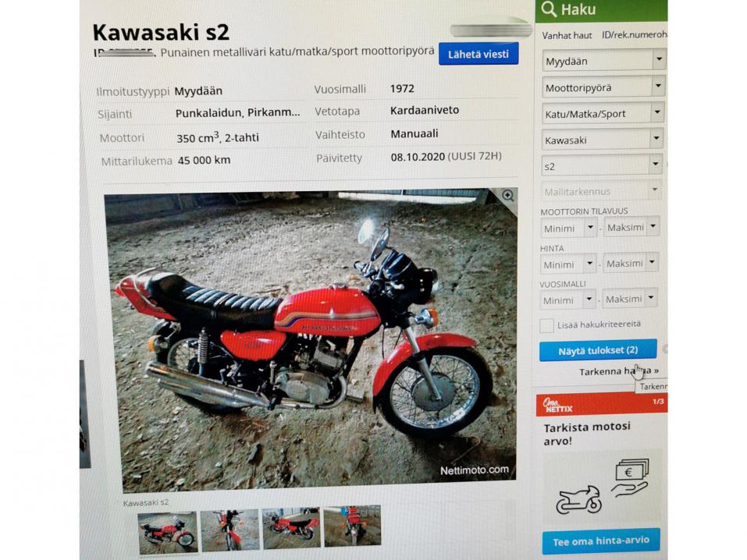Click the magnifier zoom icon on photo
The height and width of the screenshot is (560, 747).
coord(508,195)
